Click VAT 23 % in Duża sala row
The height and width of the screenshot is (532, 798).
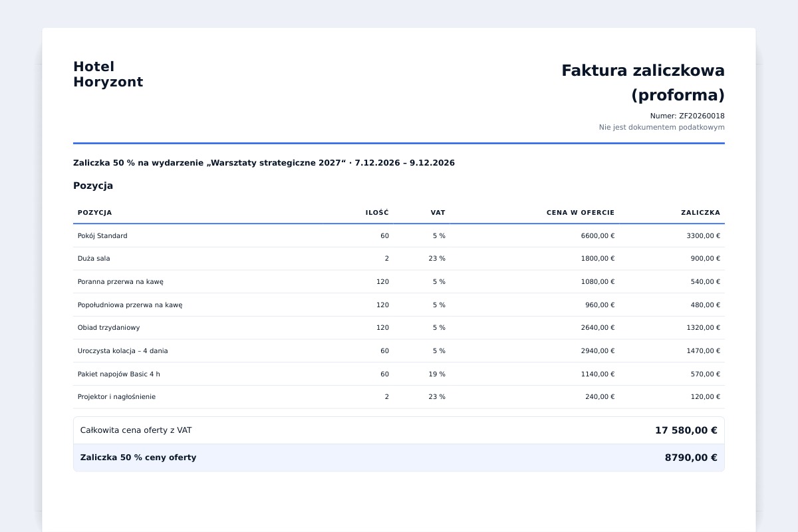(437, 259)
